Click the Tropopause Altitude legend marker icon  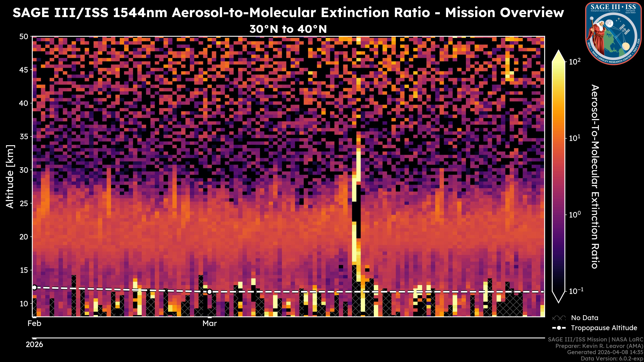[x=559, y=328]
